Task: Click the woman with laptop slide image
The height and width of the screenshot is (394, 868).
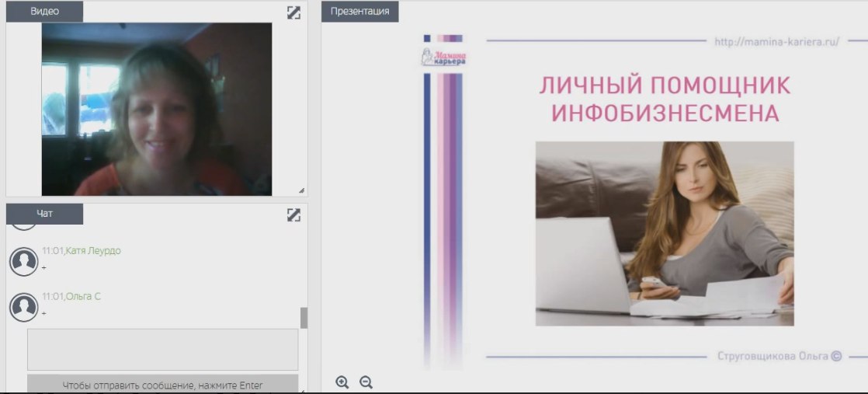Action: (x=665, y=233)
